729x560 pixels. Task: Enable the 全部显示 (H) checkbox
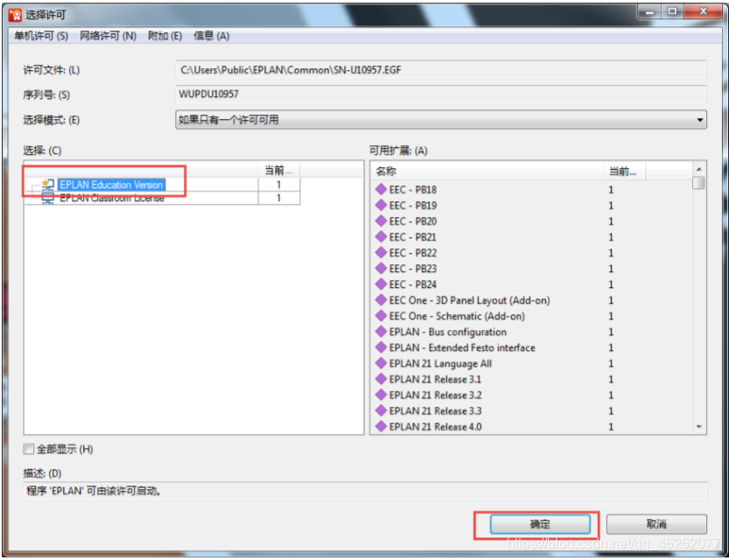(29, 450)
